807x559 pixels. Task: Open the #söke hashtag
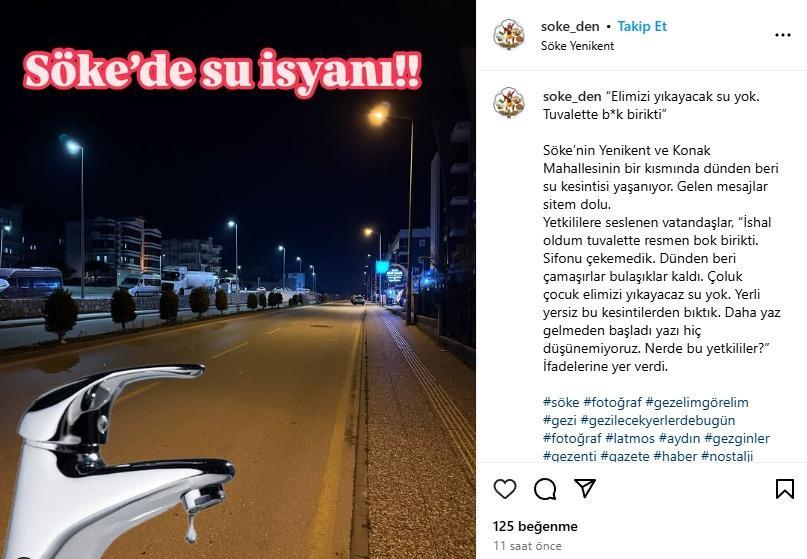coord(561,403)
